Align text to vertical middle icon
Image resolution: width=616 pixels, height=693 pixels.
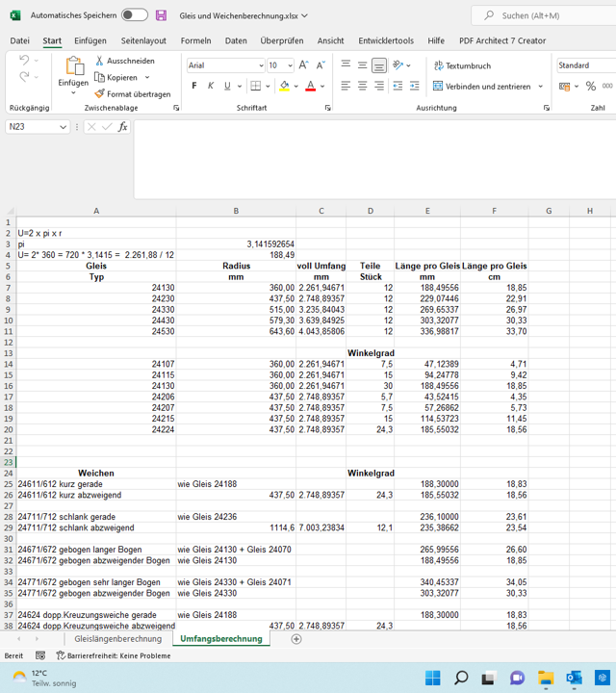point(362,65)
